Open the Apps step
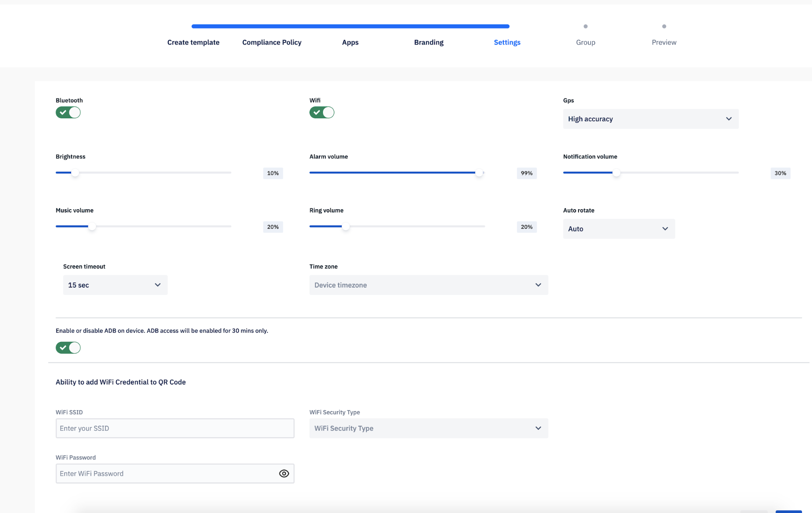Viewport: 812px width, 513px height. click(x=350, y=42)
